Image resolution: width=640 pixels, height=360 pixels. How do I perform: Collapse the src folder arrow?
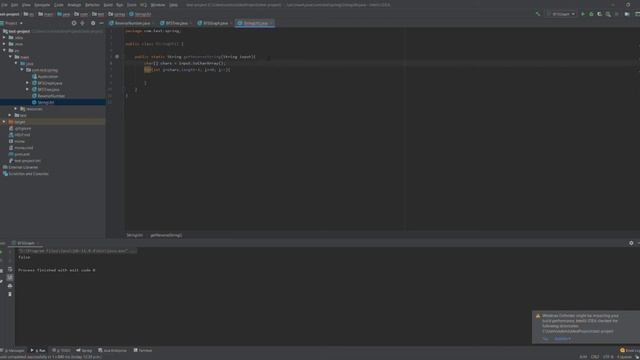point(4,51)
